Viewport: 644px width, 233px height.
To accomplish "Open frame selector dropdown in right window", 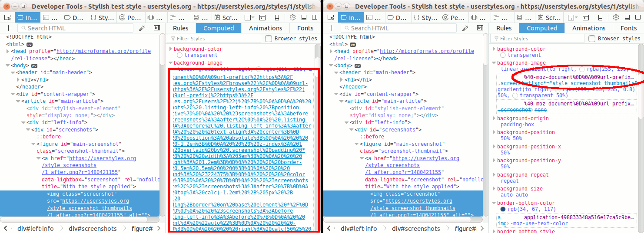I will (x=572, y=18).
